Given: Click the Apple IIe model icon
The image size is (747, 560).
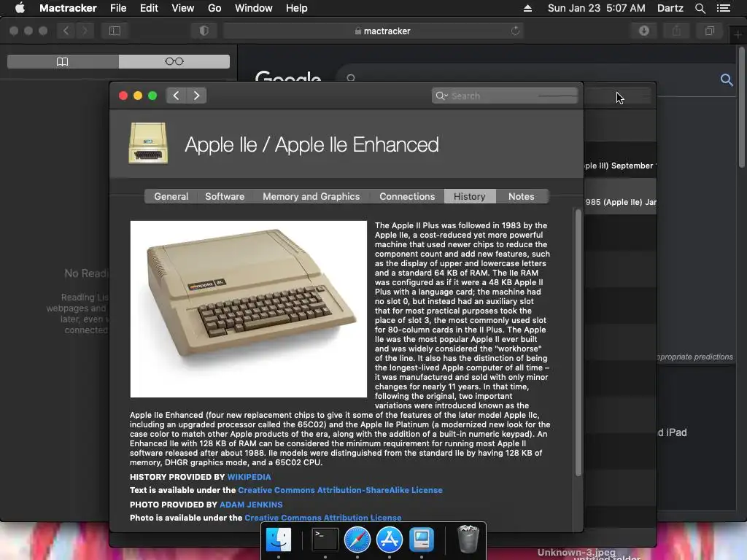Looking at the screenshot, I should point(148,144).
